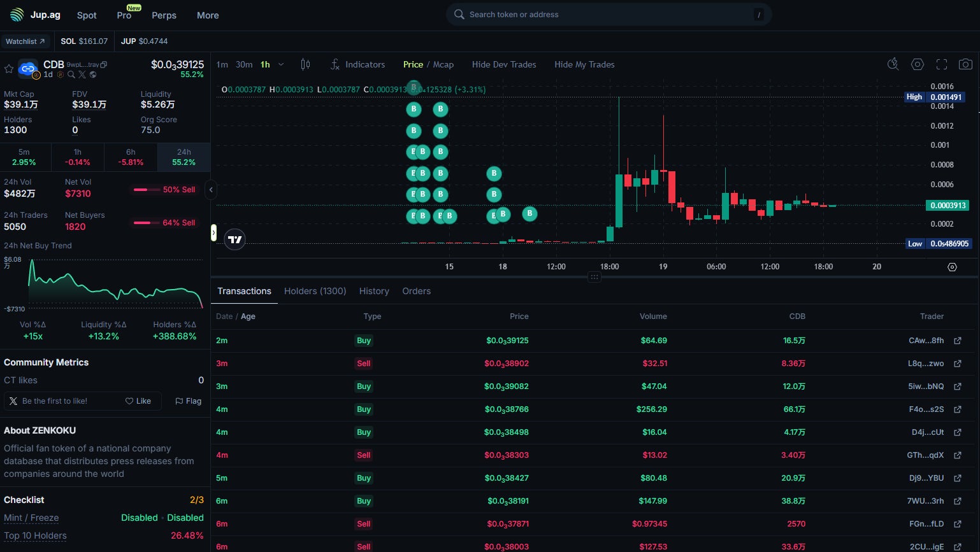The height and width of the screenshot is (552, 980).
Task: Open explorer link for trader 7WU...3rh
Action: [x=957, y=501]
